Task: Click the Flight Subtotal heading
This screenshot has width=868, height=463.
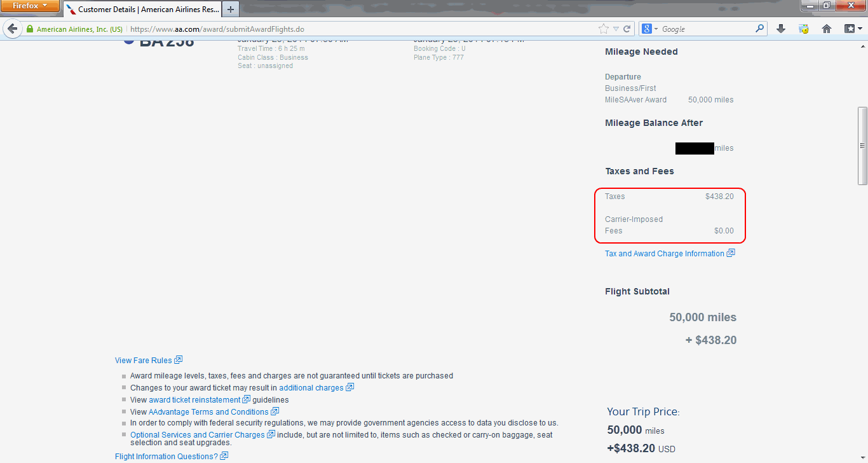Action: [x=637, y=291]
